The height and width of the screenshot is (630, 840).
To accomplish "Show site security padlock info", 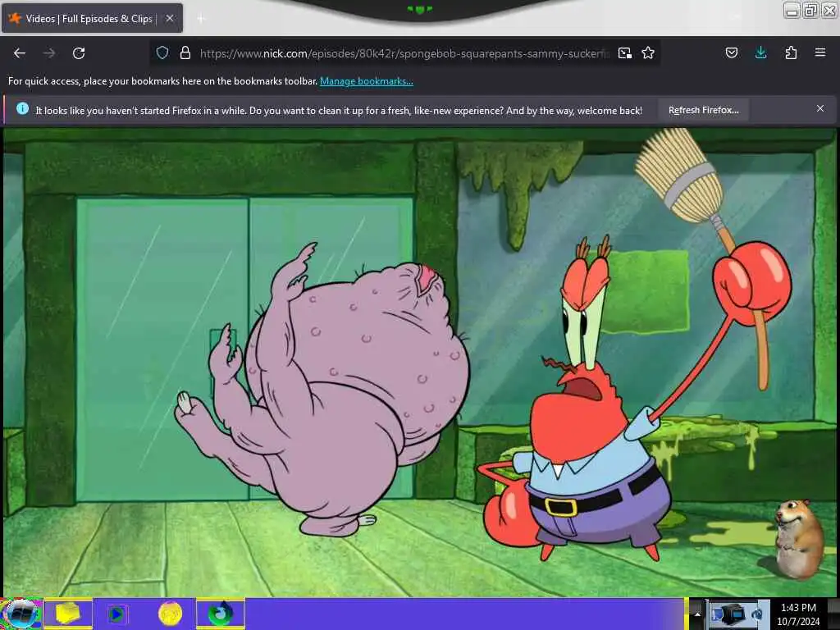I will tap(185, 53).
